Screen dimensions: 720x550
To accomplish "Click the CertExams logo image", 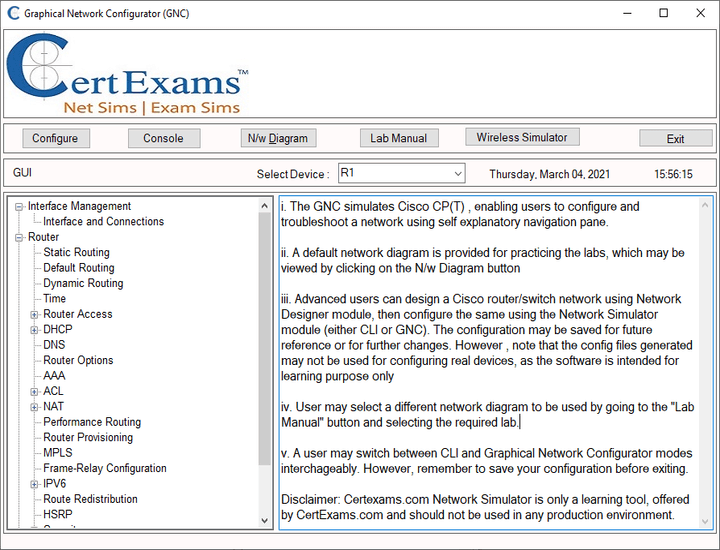I will (128, 73).
